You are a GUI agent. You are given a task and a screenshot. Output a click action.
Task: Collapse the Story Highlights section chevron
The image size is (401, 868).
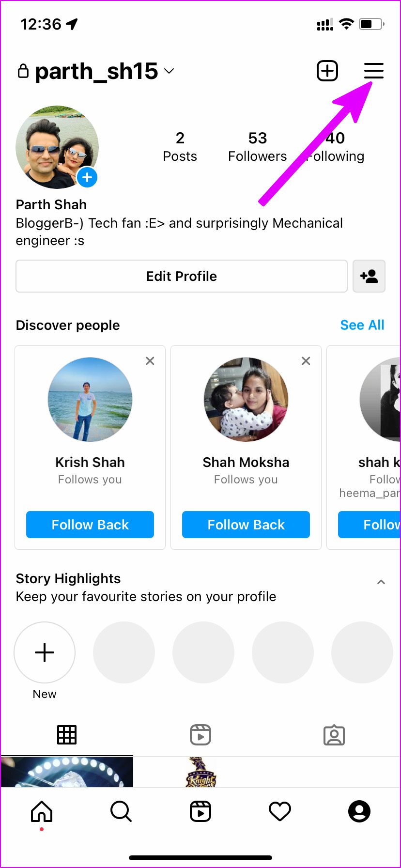pos(381,582)
